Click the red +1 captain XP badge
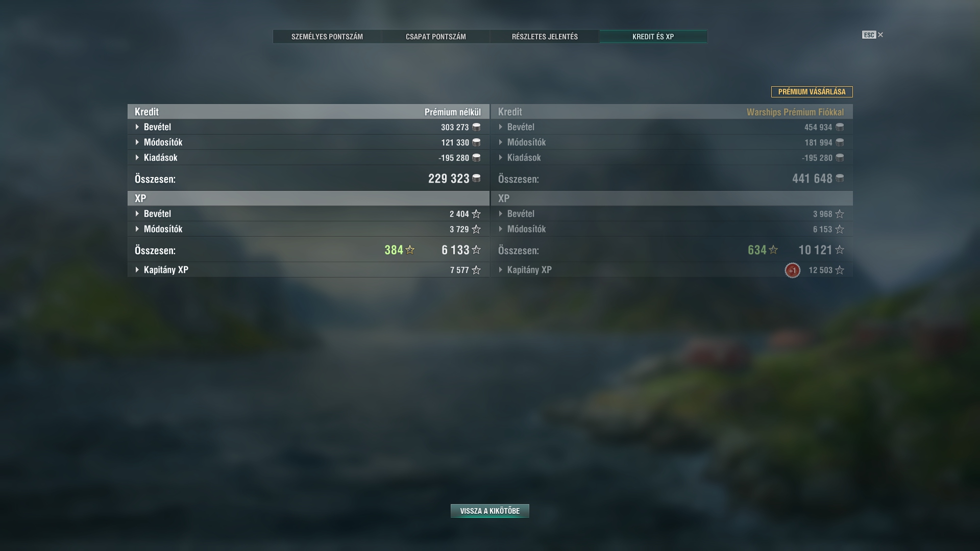Screen dimensions: 980x551 (792, 270)
